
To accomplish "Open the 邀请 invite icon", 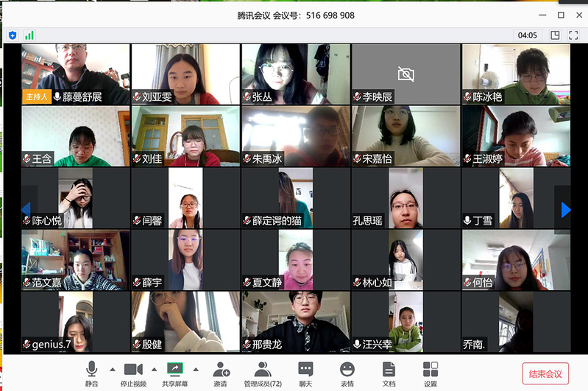I will 221,374.
